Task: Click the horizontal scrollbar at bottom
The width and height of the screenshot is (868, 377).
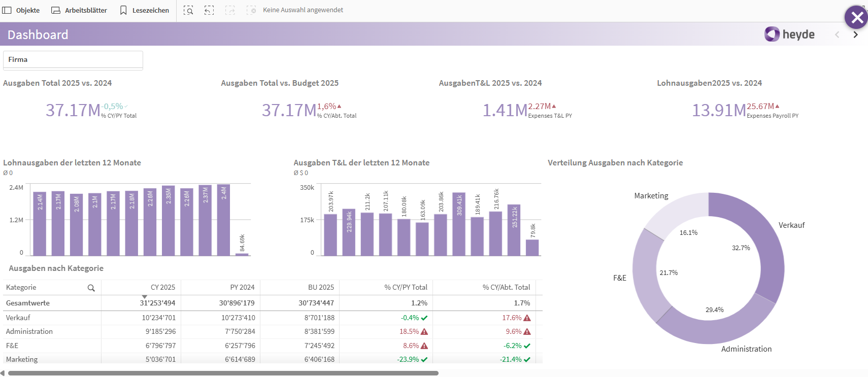Action: (223, 373)
